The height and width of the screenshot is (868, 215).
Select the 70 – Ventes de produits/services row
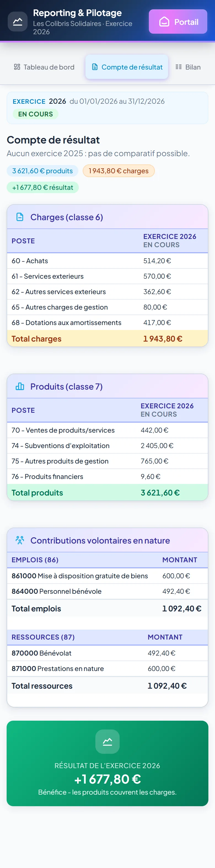[107, 430]
